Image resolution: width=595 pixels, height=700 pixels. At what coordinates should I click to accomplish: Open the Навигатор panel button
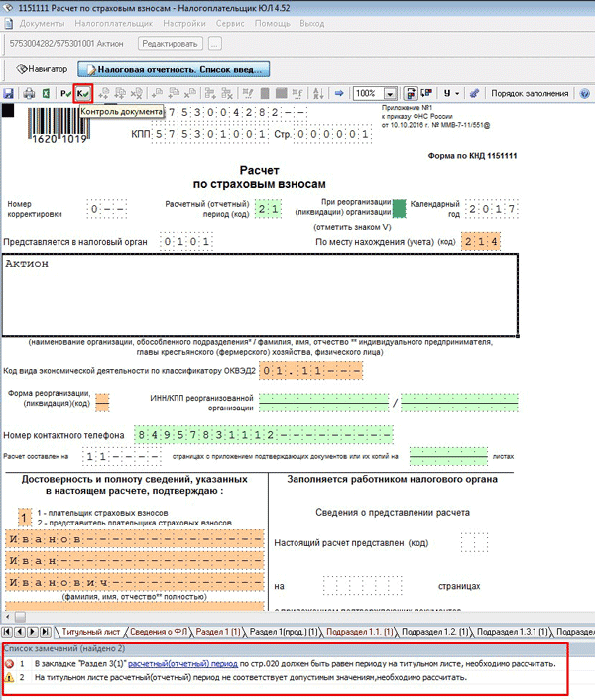(42, 70)
